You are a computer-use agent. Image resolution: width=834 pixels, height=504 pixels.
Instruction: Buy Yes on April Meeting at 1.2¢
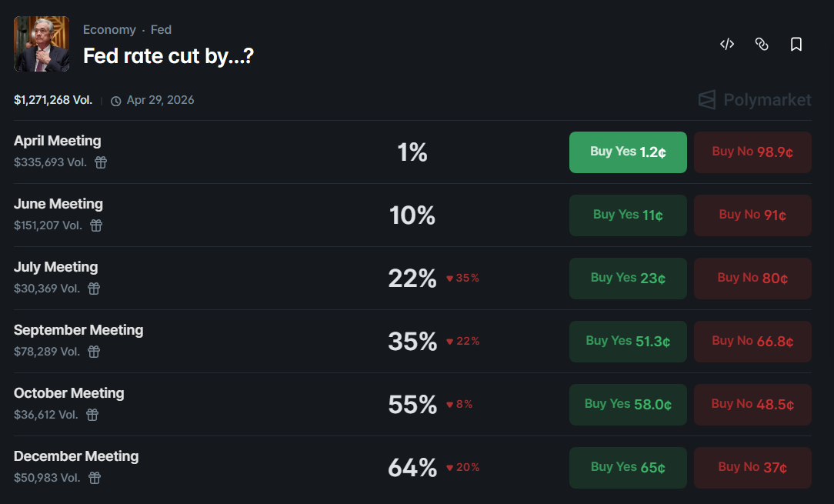click(628, 152)
